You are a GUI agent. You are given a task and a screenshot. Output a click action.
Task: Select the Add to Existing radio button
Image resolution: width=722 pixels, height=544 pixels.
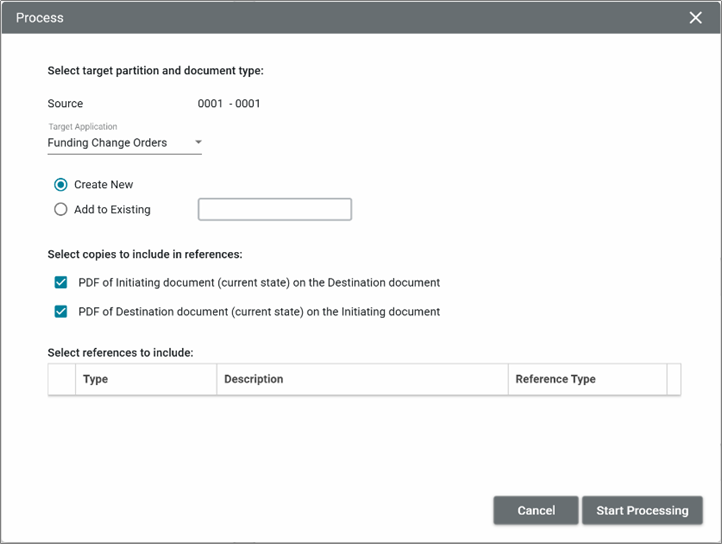click(61, 210)
